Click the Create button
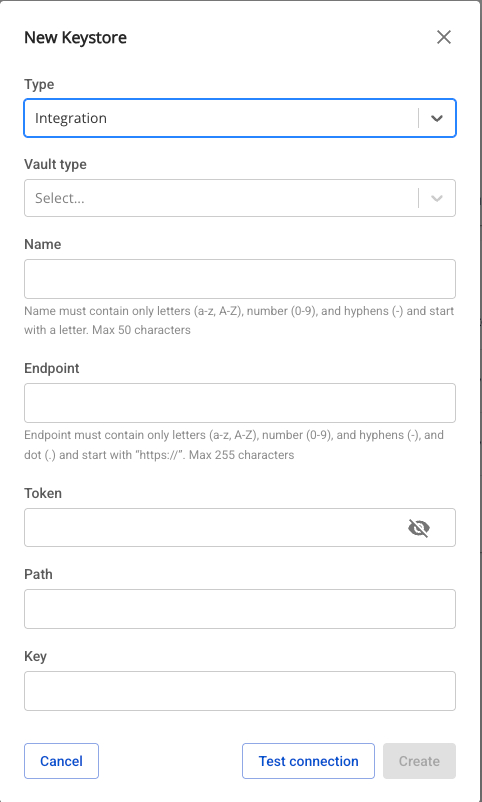The width and height of the screenshot is (482, 802). point(420,761)
